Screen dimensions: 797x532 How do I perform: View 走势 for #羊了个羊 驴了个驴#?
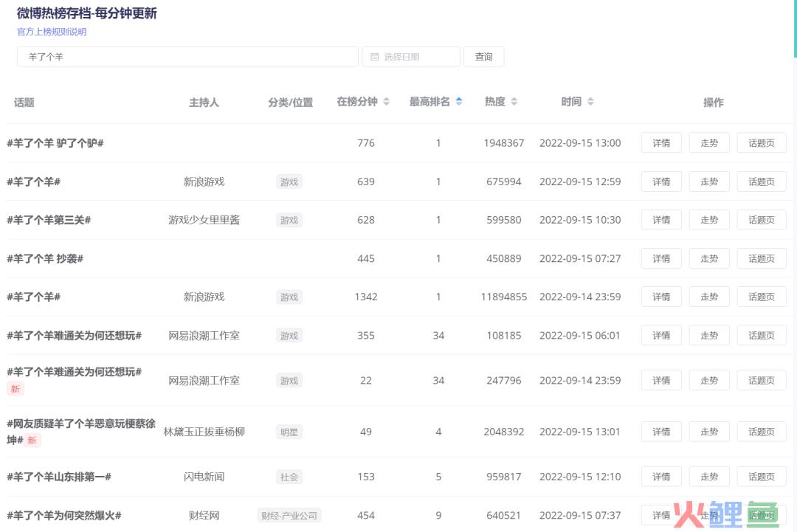(x=709, y=143)
